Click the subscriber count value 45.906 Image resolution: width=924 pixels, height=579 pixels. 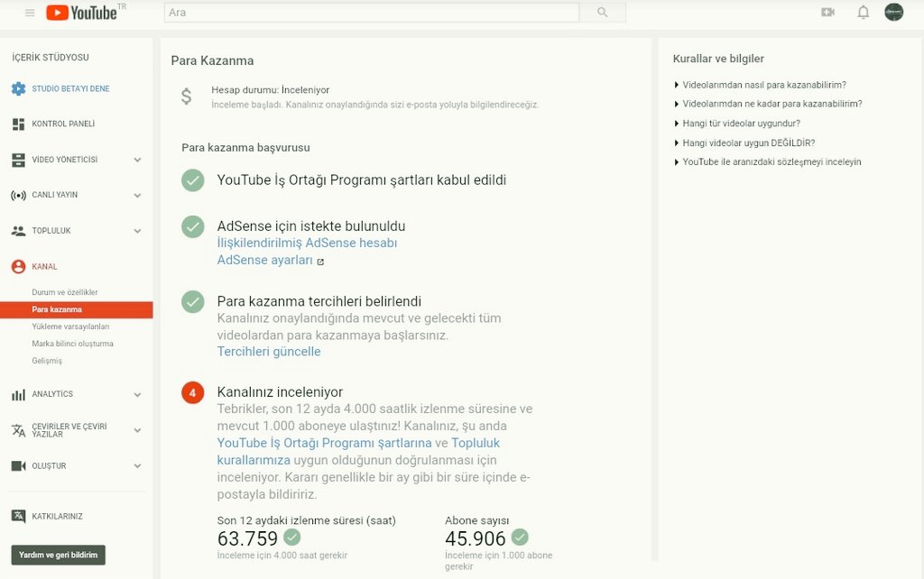476,538
